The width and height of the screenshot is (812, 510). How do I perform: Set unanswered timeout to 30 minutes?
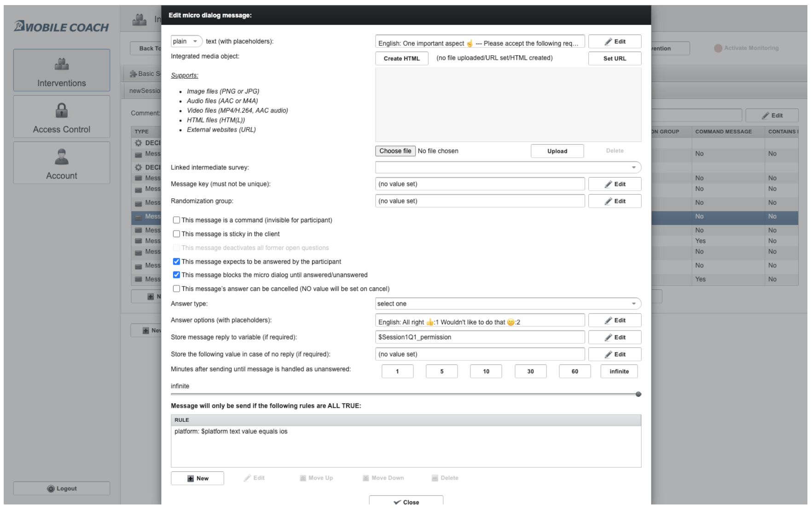530,371
